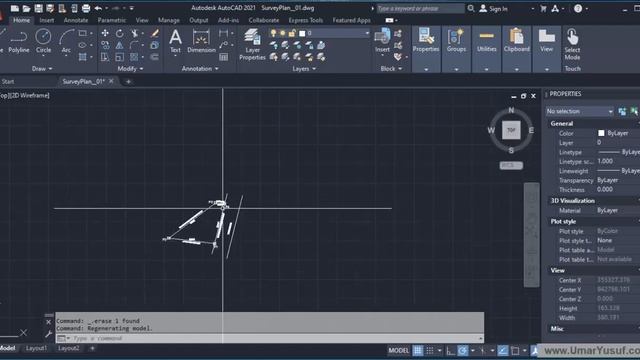640x360 pixels.
Task: Expand the Layers panel flyout
Action: coord(304,69)
